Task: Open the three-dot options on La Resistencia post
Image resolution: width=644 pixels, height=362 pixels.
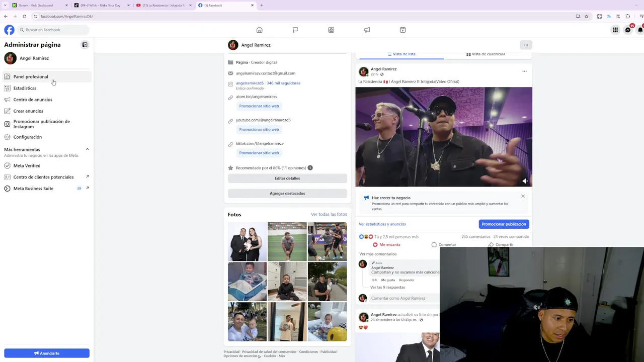Action: pyautogui.click(x=524, y=71)
